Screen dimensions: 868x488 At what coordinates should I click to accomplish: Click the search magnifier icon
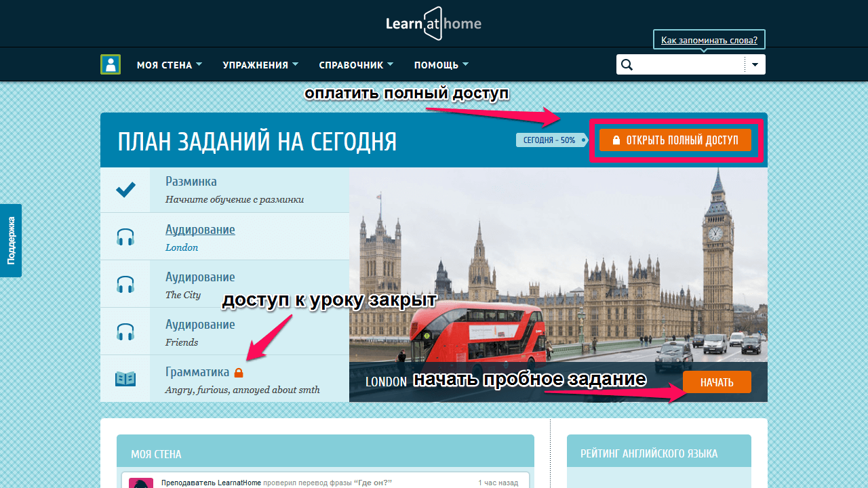(x=627, y=64)
